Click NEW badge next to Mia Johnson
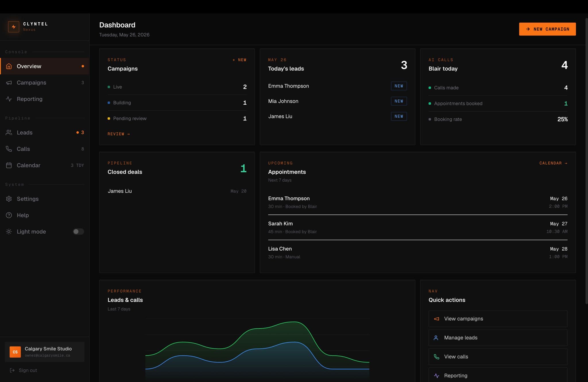 [399, 101]
